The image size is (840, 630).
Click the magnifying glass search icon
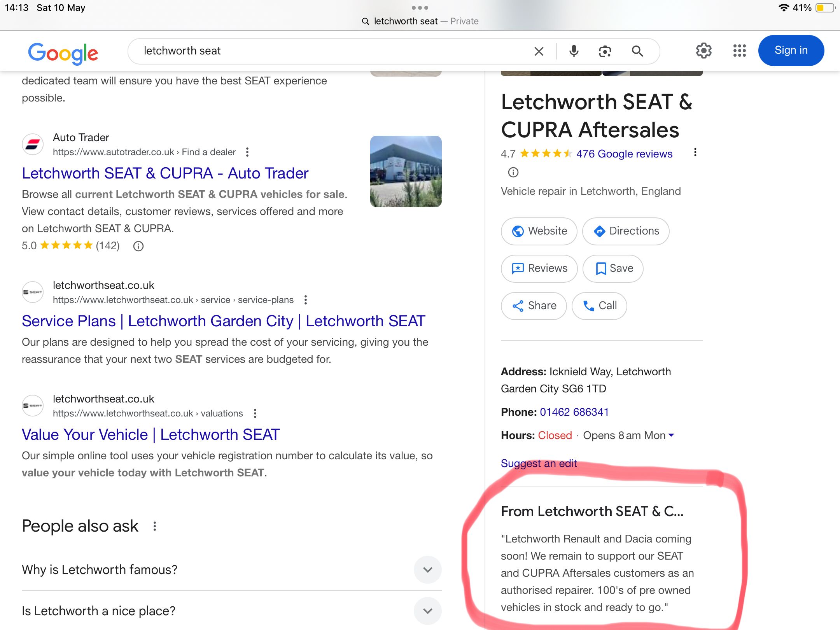pyautogui.click(x=637, y=51)
